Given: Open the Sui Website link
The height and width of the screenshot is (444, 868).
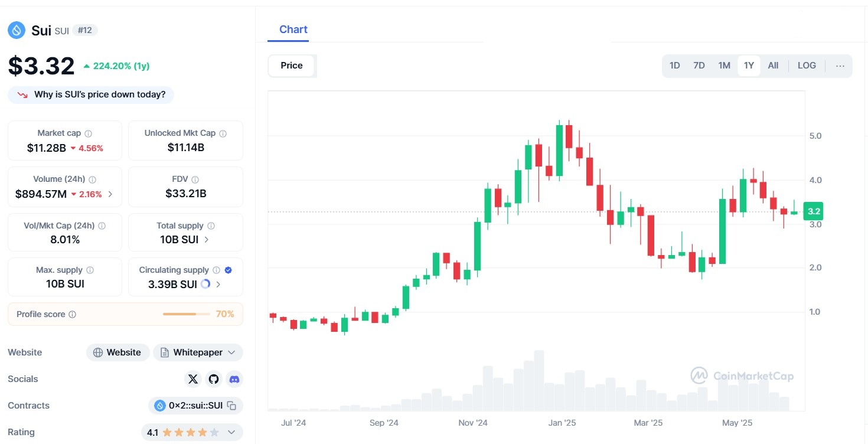Looking at the screenshot, I should [x=118, y=352].
